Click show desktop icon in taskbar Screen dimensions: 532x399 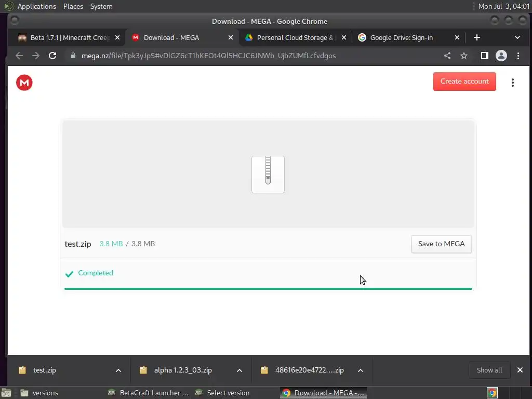pos(6,393)
